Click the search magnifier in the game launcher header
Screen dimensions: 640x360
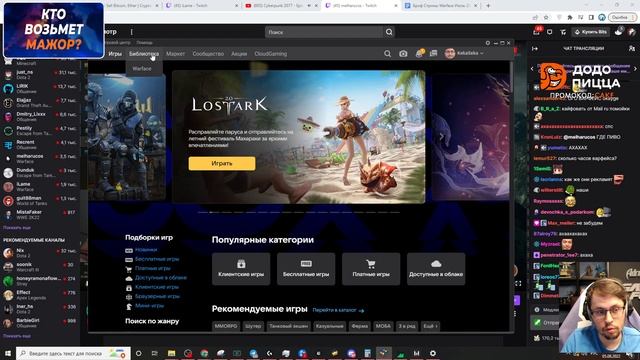coord(387,53)
